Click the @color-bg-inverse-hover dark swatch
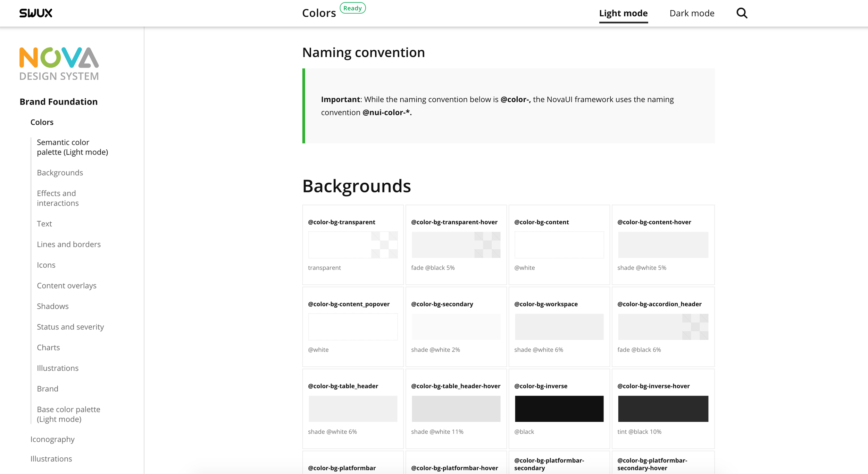 click(663, 409)
